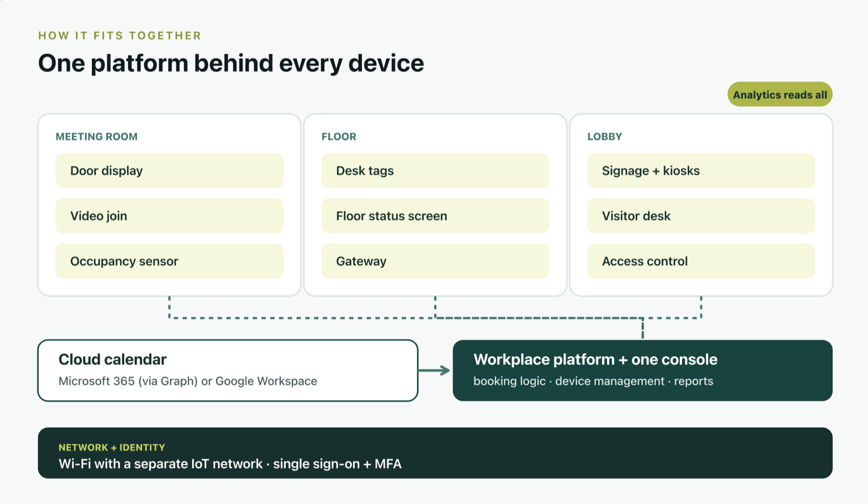Click Workplace platform + one console title
Viewport: 868px width, 504px height.
595,360
